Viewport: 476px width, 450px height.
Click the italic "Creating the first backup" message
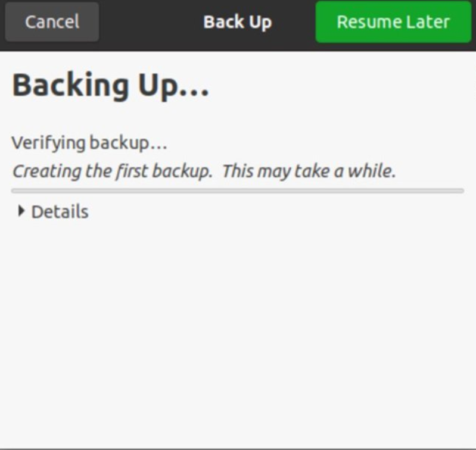[x=112, y=171]
